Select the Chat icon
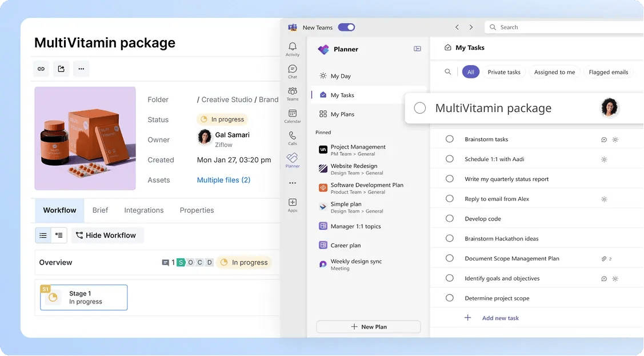This screenshot has height=356, width=644. [292, 70]
